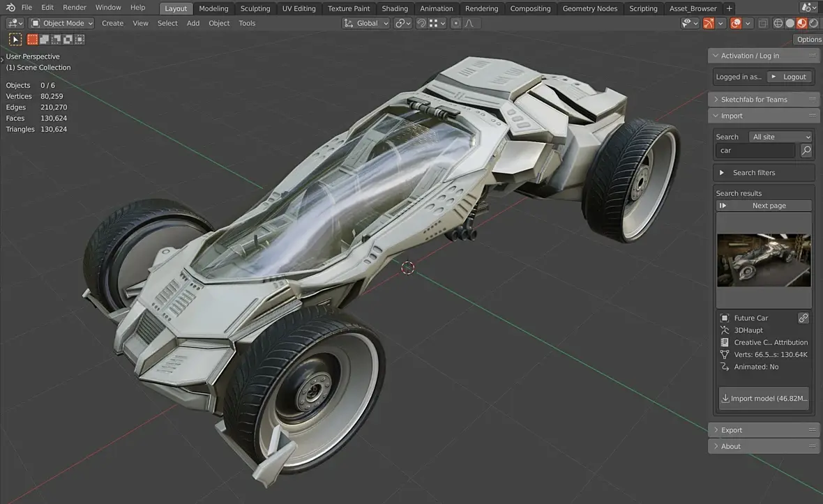Click the search magnifier icon beside car field
The image size is (823, 504).
[x=806, y=151]
